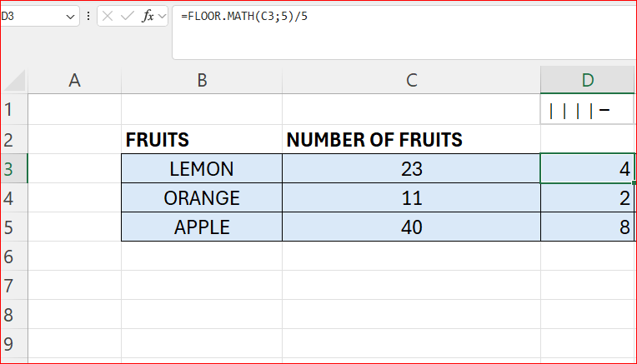The width and height of the screenshot is (637, 364).
Task: Expand the dropdown next to fx
Action: pyautogui.click(x=161, y=16)
